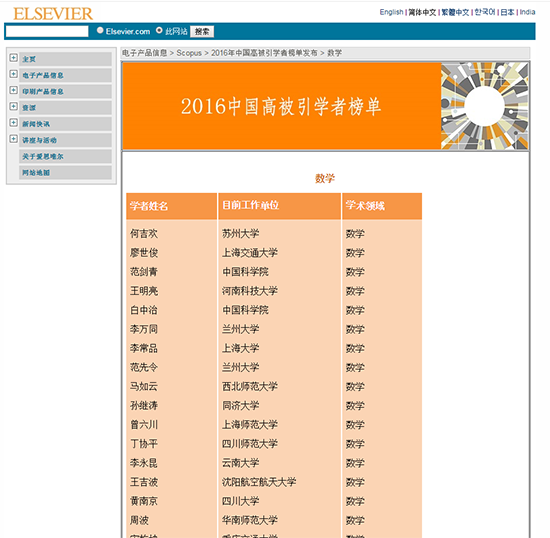Click the banner sunburst graphic
Viewport: 550px width, 538px height.
click(x=484, y=106)
